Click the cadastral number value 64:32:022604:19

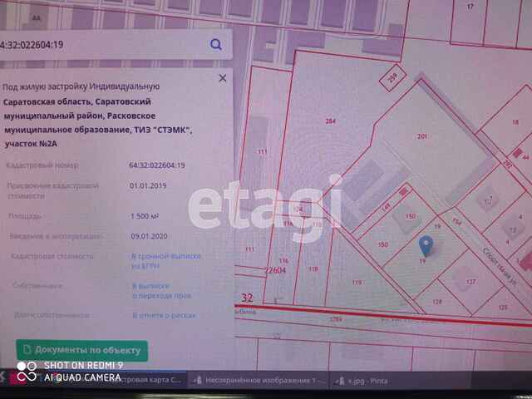point(157,165)
